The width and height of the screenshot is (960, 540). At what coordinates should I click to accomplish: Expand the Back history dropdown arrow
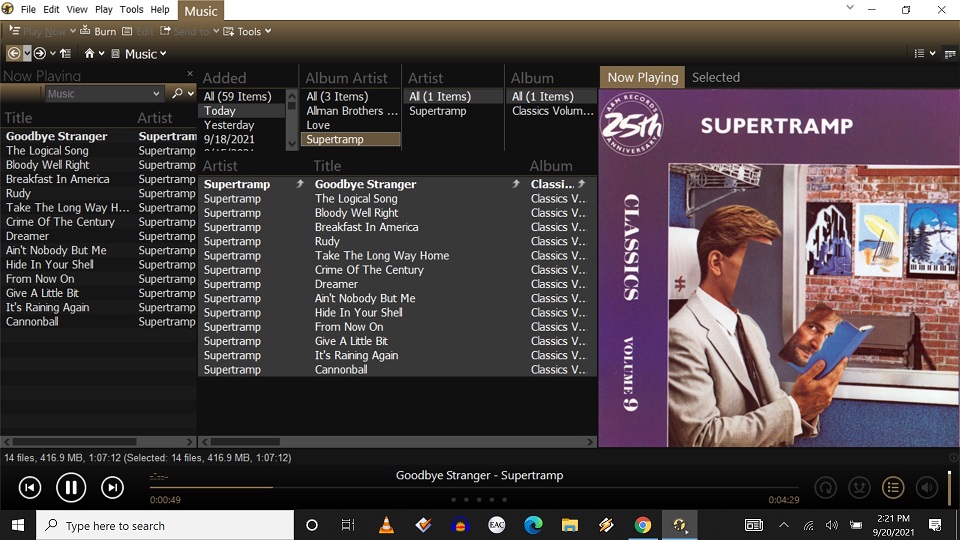27,53
